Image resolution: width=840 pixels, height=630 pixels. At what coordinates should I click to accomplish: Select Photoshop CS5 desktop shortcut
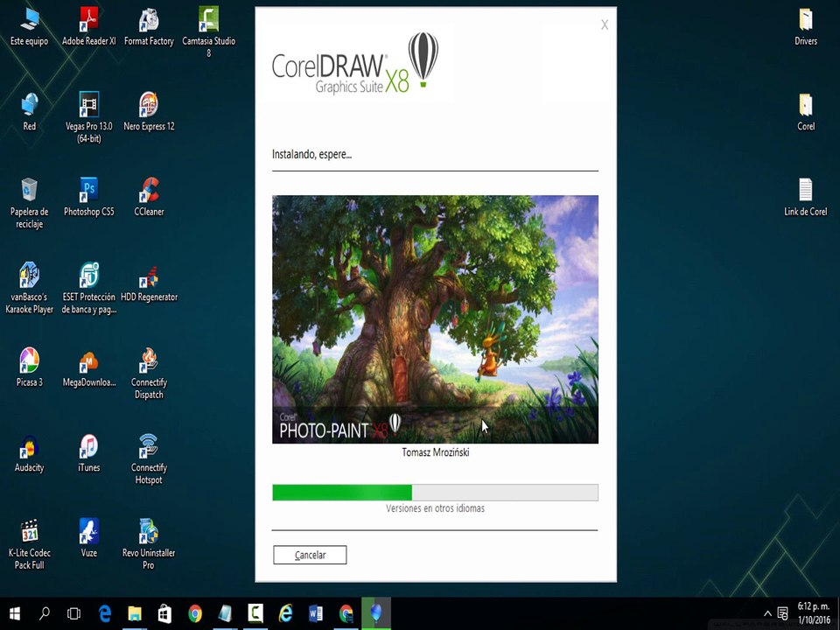click(89, 197)
